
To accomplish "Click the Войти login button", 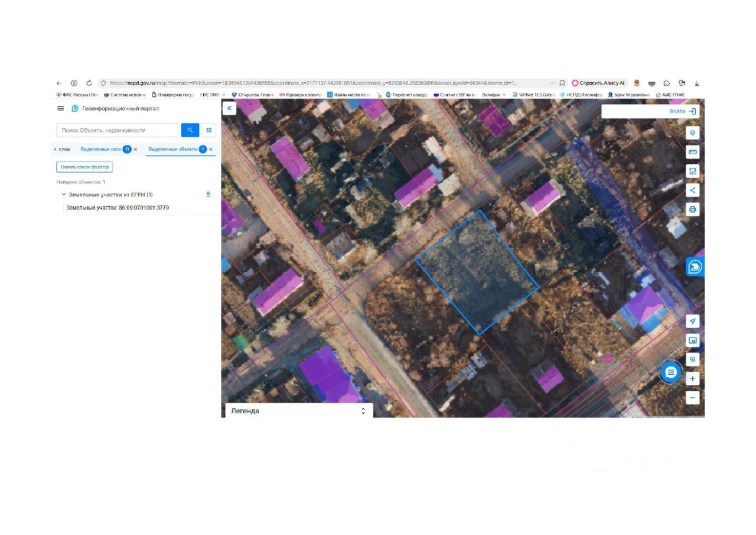I will pyautogui.click(x=683, y=111).
